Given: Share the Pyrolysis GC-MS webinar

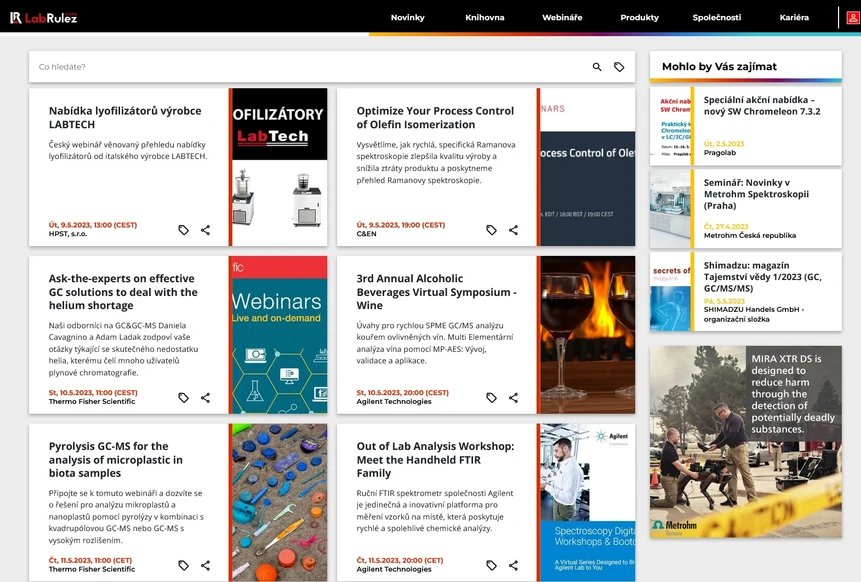Looking at the screenshot, I should click(206, 565).
